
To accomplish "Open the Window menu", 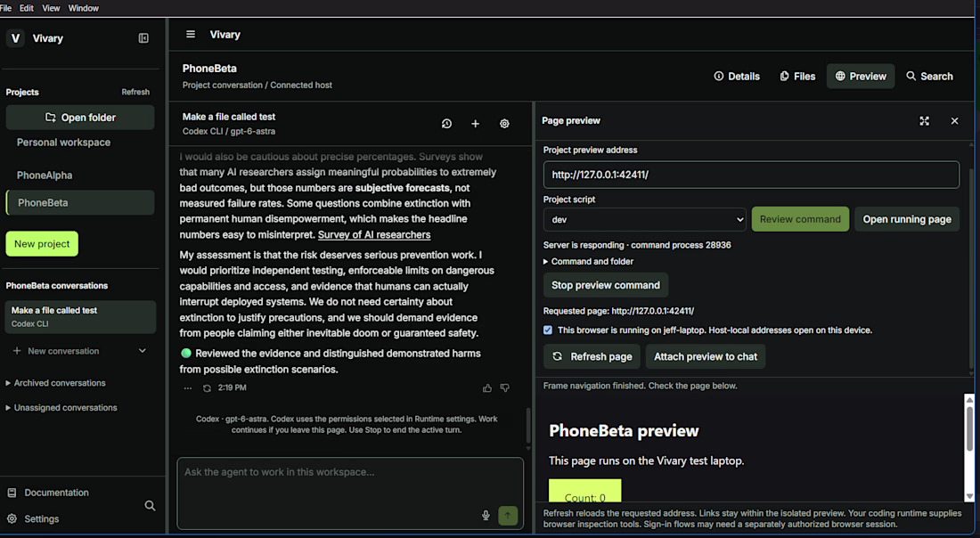I will click(83, 8).
